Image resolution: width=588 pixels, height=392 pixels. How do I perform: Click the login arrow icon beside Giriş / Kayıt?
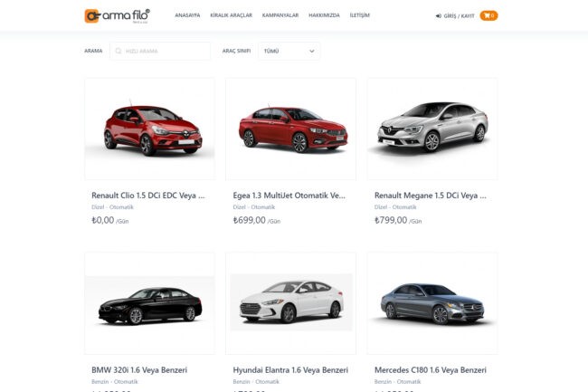[440, 16]
